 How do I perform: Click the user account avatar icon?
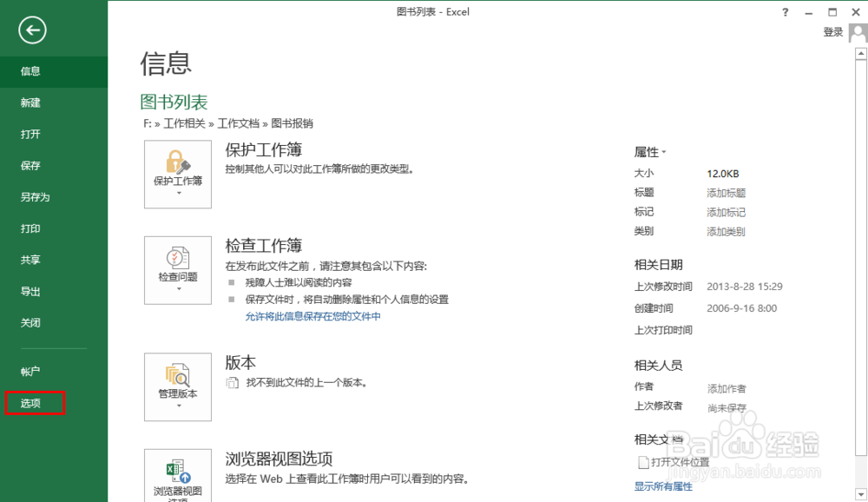click(x=858, y=33)
